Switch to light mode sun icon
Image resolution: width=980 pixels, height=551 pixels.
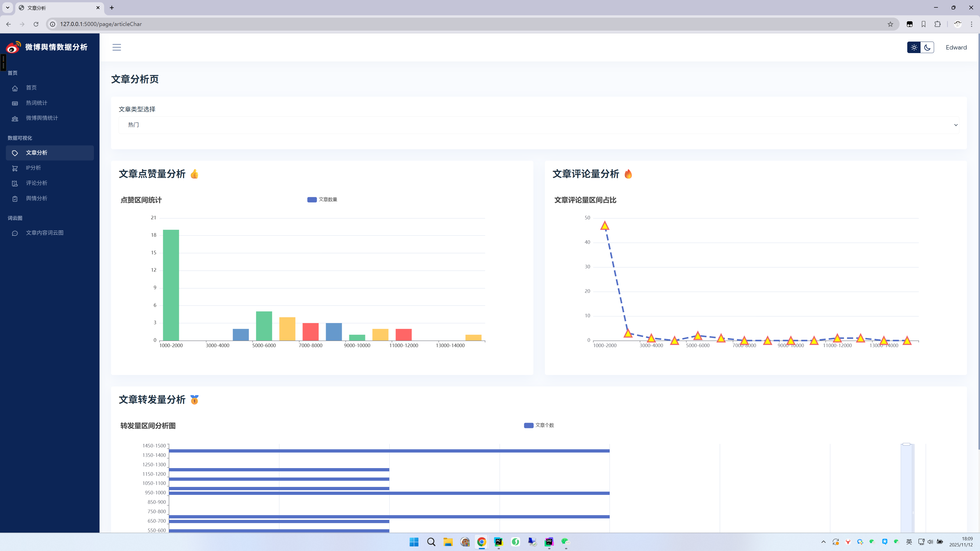point(914,47)
